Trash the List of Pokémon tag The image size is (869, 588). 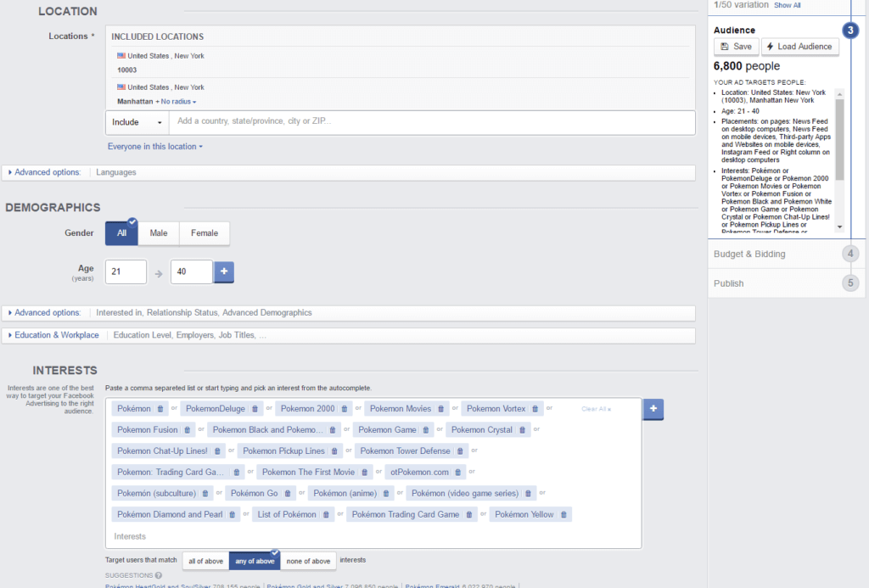[x=326, y=514]
